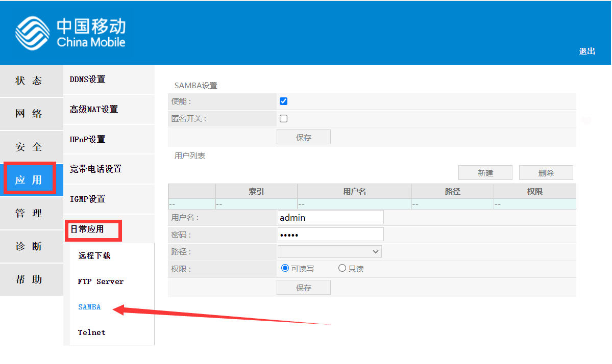612x364 pixels.
Task: Open FTP Server page
Action: point(101,281)
